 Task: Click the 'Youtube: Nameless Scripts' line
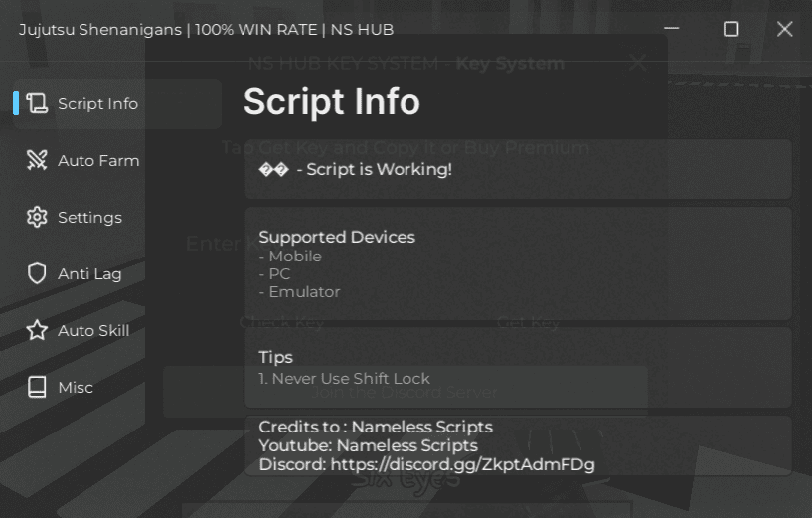point(368,445)
